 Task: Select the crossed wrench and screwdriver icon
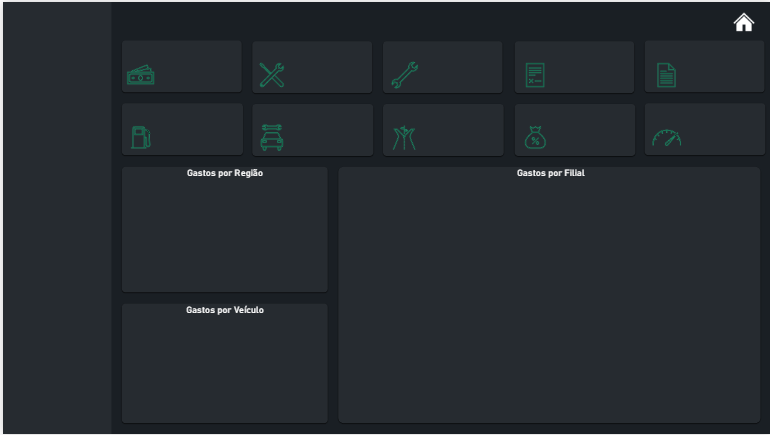point(272,75)
